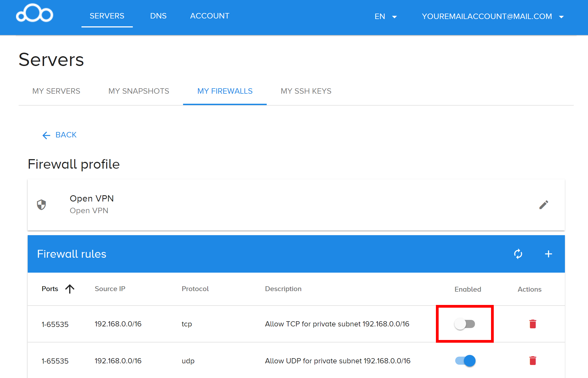The height and width of the screenshot is (378, 588).
Task: Click 'Allow TCP for private subnet 192.168.0.0/16'
Action: point(337,324)
